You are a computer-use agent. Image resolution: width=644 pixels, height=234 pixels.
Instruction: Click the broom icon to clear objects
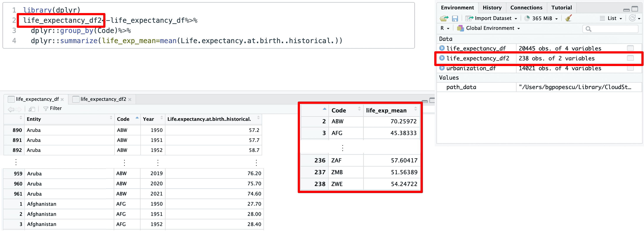click(x=568, y=18)
